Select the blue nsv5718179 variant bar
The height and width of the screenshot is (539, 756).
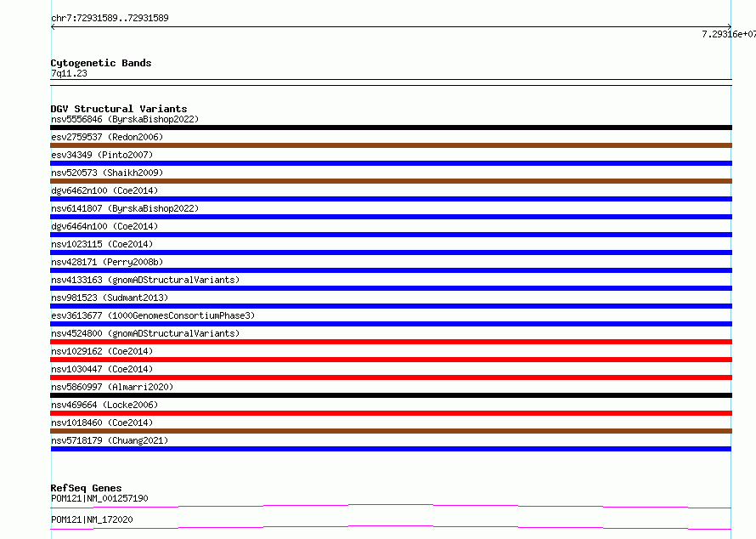(x=391, y=449)
